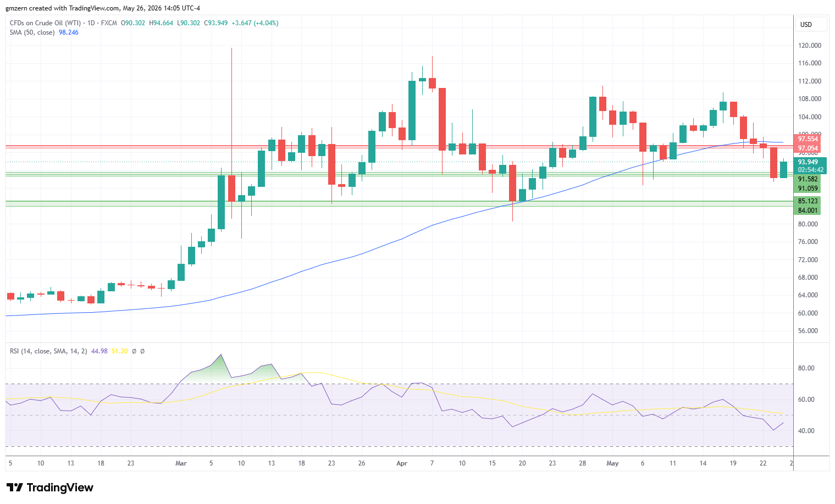Click the current price tag 93.949
The height and width of the screenshot is (504, 835).
coord(808,162)
